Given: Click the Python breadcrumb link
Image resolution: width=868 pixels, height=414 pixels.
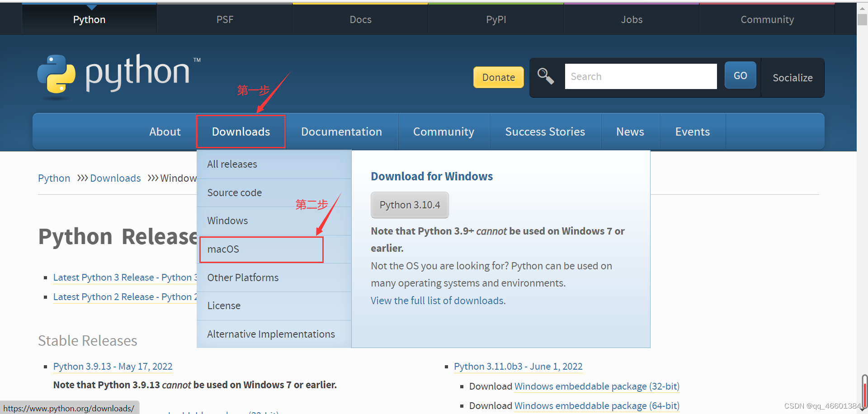Looking at the screenshot, I should coord(54,178).
